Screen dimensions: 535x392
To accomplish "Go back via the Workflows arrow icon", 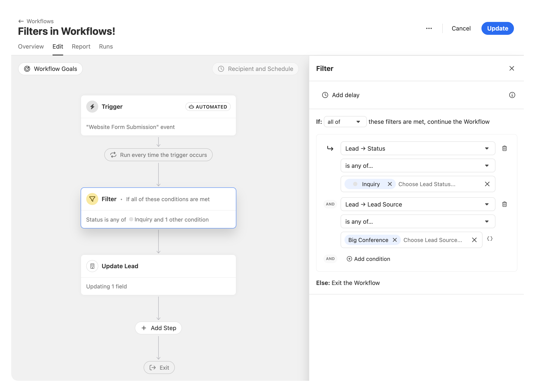I will [21, 21].
